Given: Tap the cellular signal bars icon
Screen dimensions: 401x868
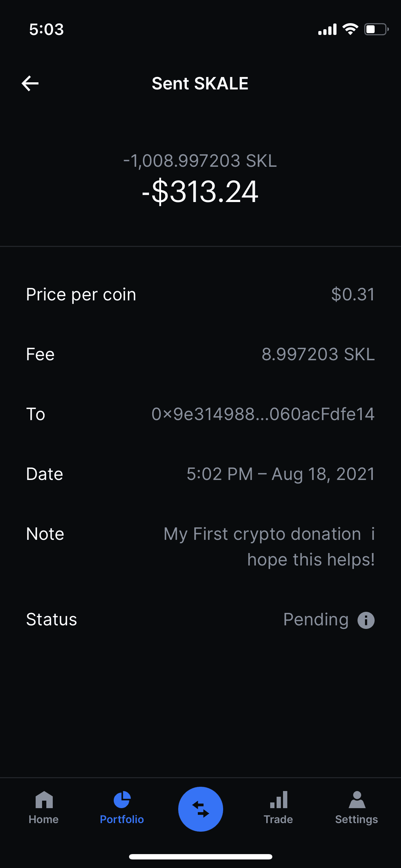Looking at the screenshot, I should click(327, 30).
